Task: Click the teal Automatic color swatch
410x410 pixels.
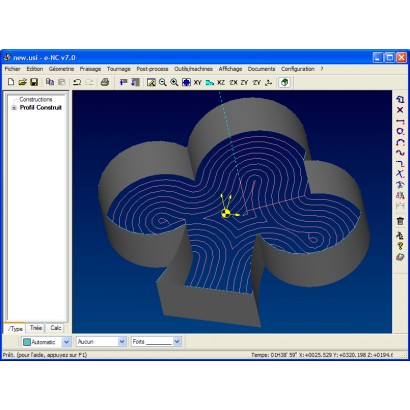Action: (27, 342)
